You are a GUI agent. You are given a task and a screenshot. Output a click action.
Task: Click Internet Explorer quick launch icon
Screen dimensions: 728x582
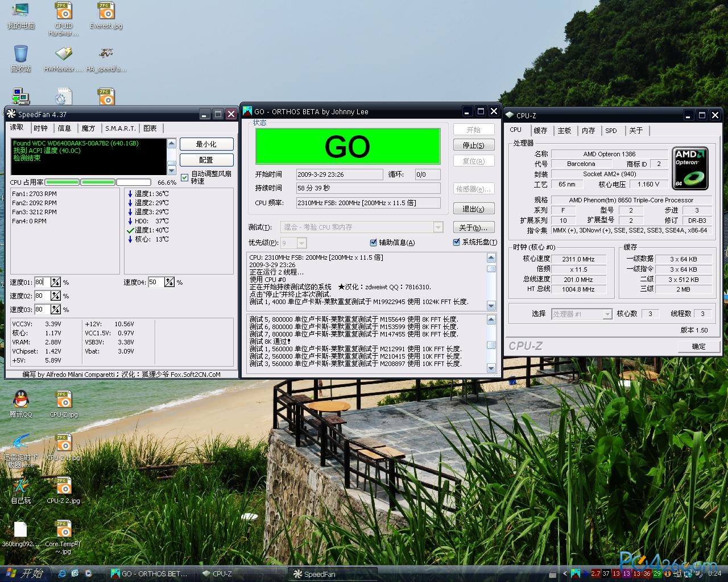(x=63, y=573)
